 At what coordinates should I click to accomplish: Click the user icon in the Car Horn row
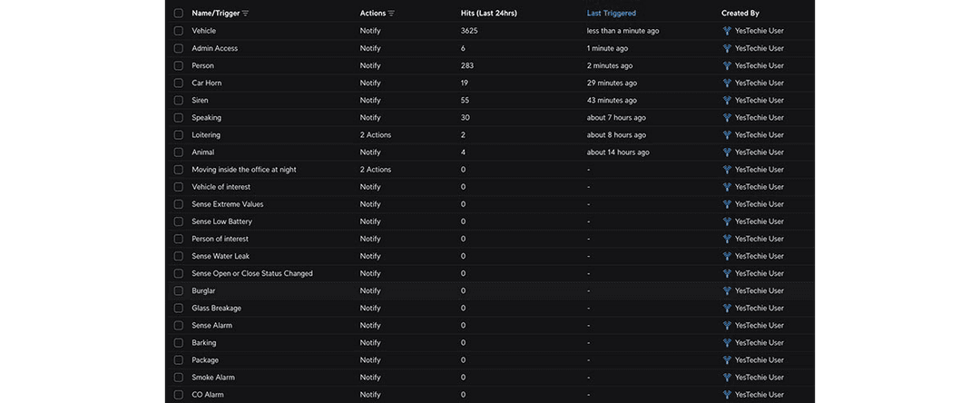[727, 84]
